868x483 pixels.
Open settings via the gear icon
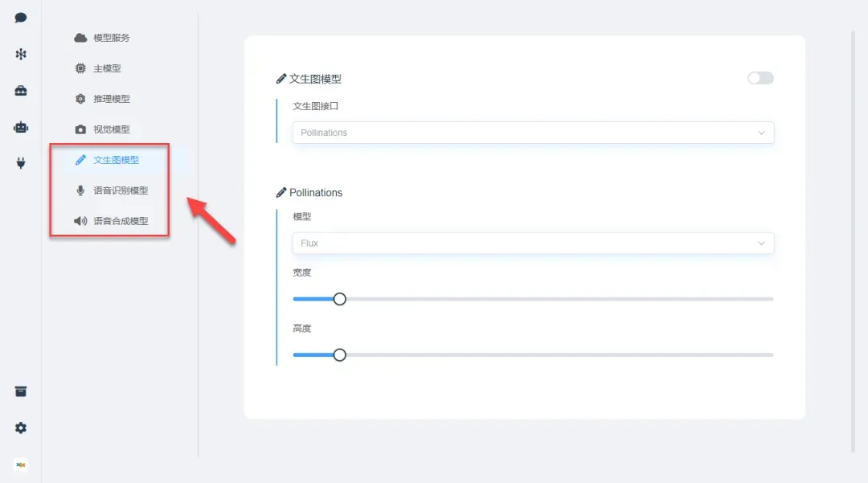tap(21, 428)
